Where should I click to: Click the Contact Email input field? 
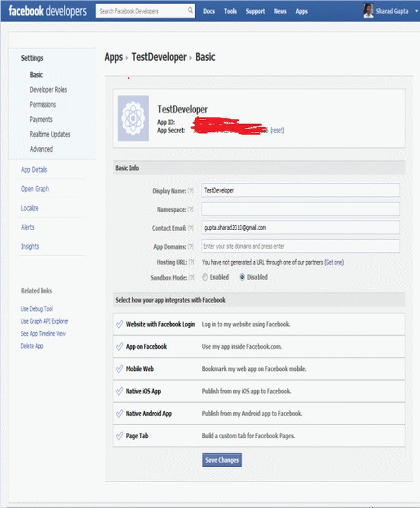click(x=300, y=228)
